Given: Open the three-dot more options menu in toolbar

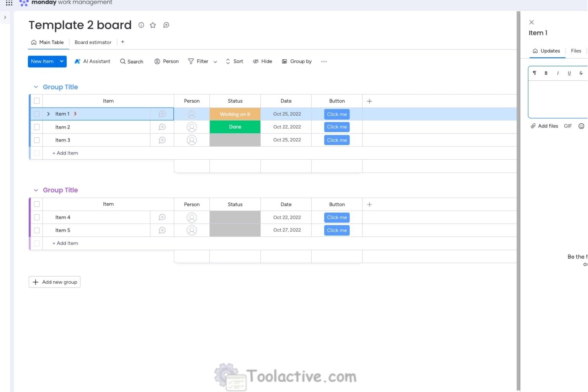Looking at the screenshot, I should (324, 62).
